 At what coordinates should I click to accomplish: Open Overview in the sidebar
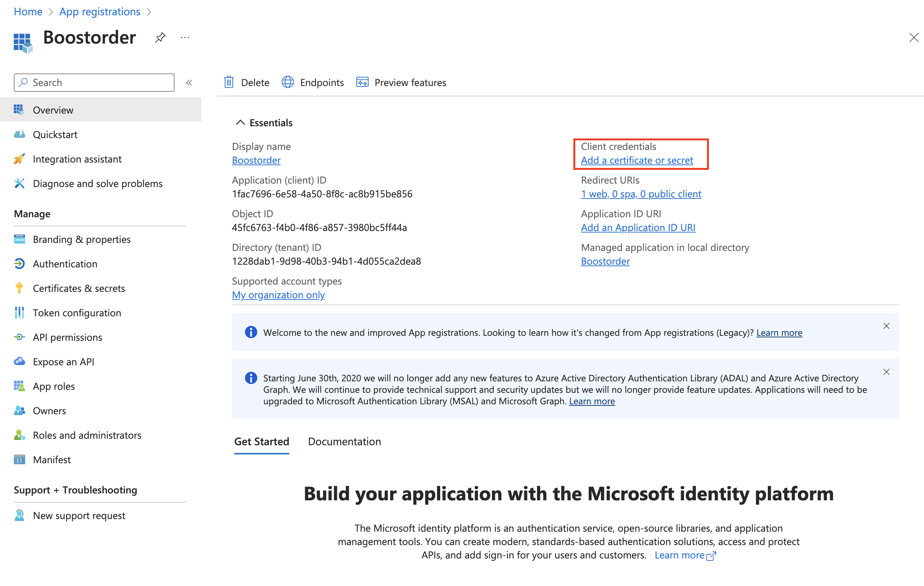(x=101, y=110)
